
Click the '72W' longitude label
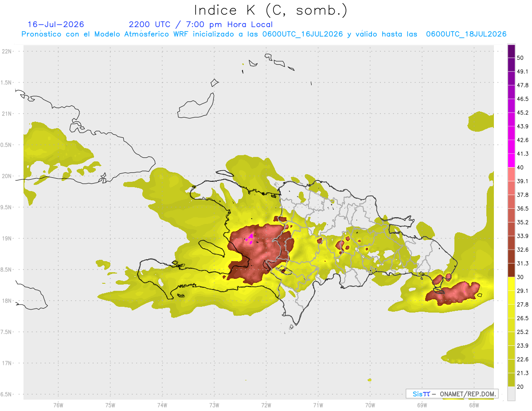click(266, 405)
